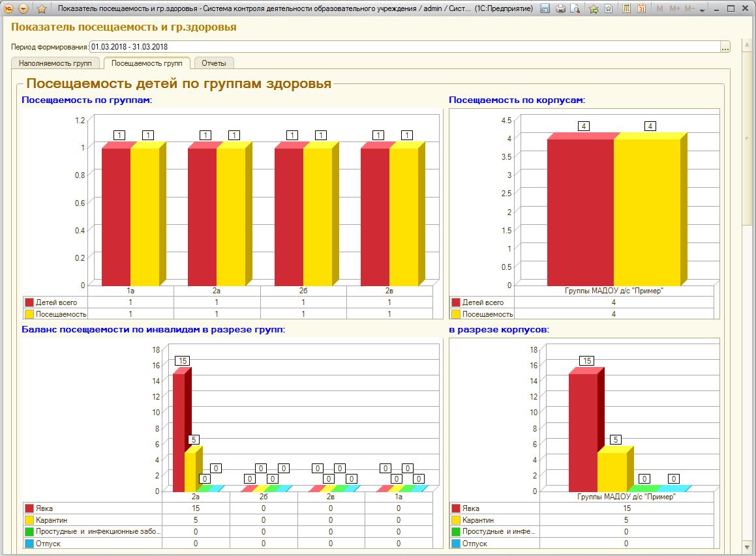The image size is (756, 556).
Task: Switch to Отчеты tab
Action: pos(213,63)
